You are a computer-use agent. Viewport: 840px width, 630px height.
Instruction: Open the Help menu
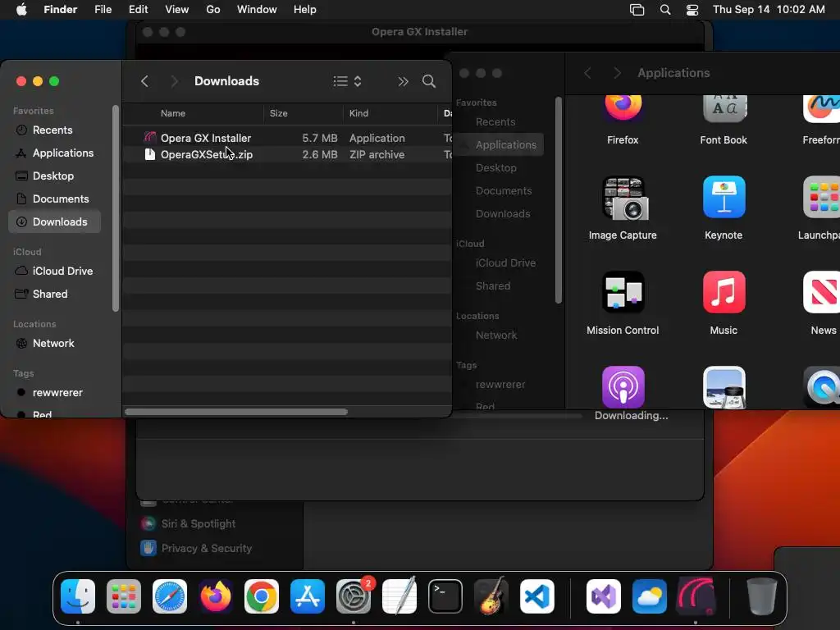pos(305,10)
